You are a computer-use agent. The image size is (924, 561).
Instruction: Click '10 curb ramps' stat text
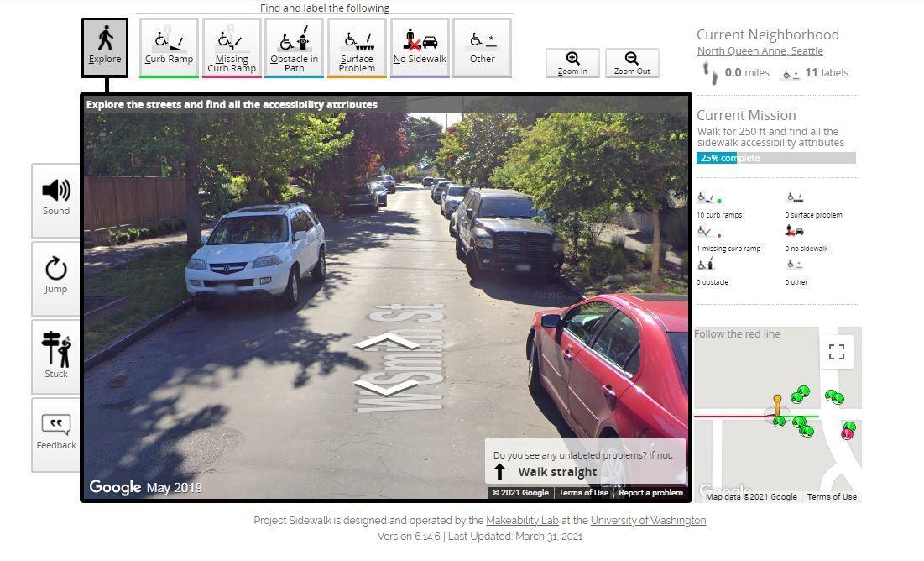[x=719, y=215]
